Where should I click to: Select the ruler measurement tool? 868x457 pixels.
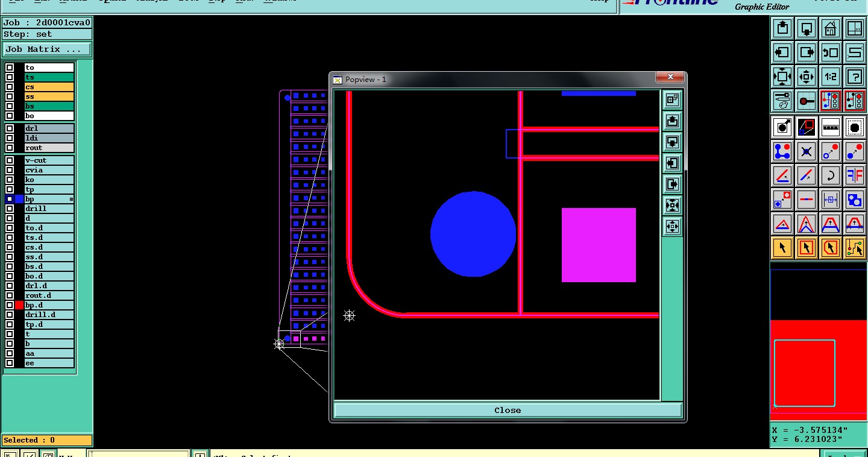point(831,127)
